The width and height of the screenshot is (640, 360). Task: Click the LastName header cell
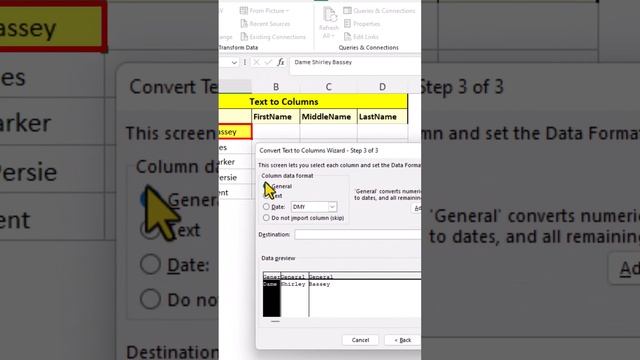pyautogui.click(x=382, y=117)
